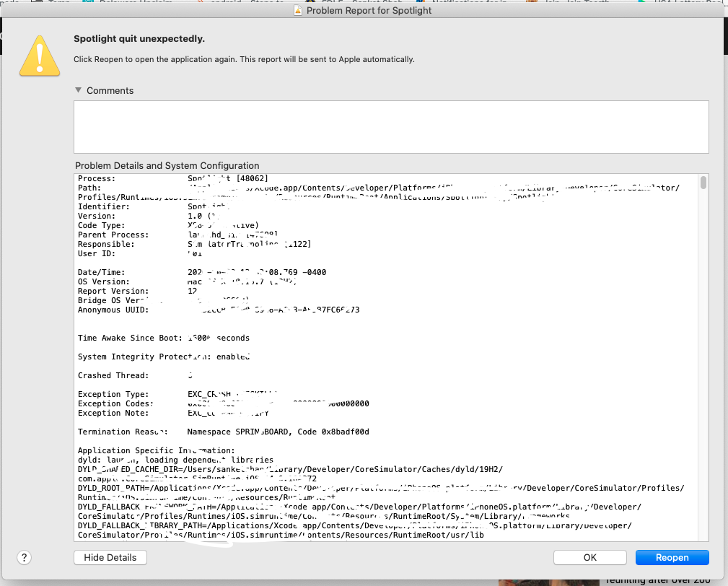Click the 'Application Specific Information:' line
Screen dimensions: 728x586
tap(157, 450)
